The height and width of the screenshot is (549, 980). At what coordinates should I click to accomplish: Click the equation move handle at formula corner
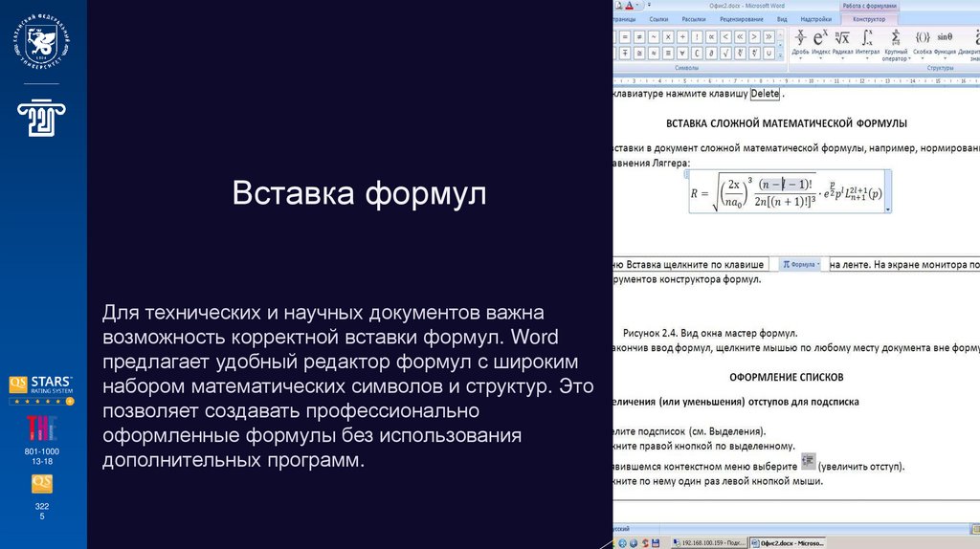tap(686, 174)
